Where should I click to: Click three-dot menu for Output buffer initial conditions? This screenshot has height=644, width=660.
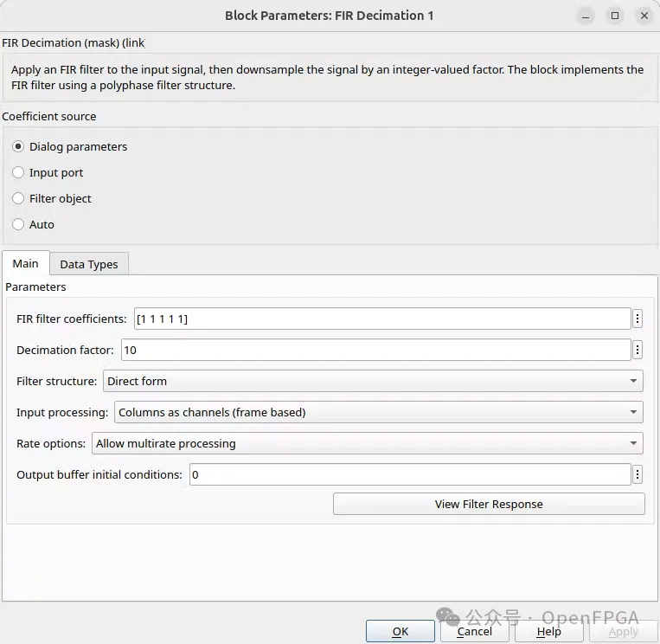(638, 474)
